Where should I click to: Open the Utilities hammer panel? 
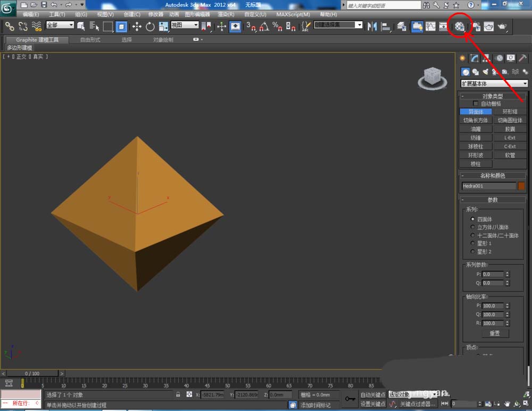tap(523, 59)
